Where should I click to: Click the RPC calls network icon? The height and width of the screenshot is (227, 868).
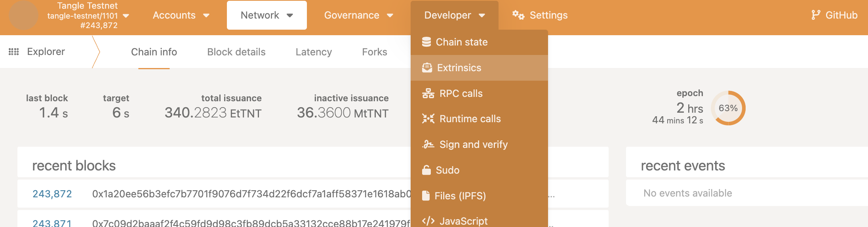pos(428,93)
